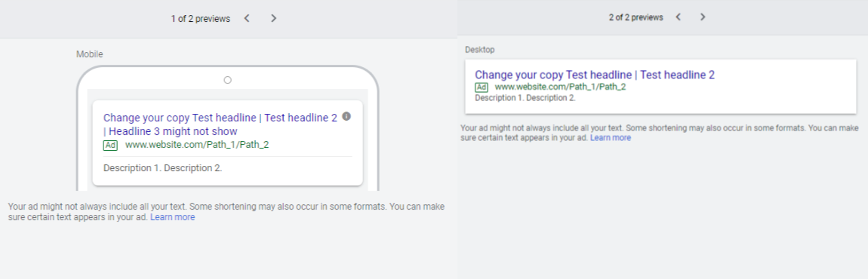868x279 pixels.
Task: Open the desktop ad headline link
Action: click(x=595, y=75)
